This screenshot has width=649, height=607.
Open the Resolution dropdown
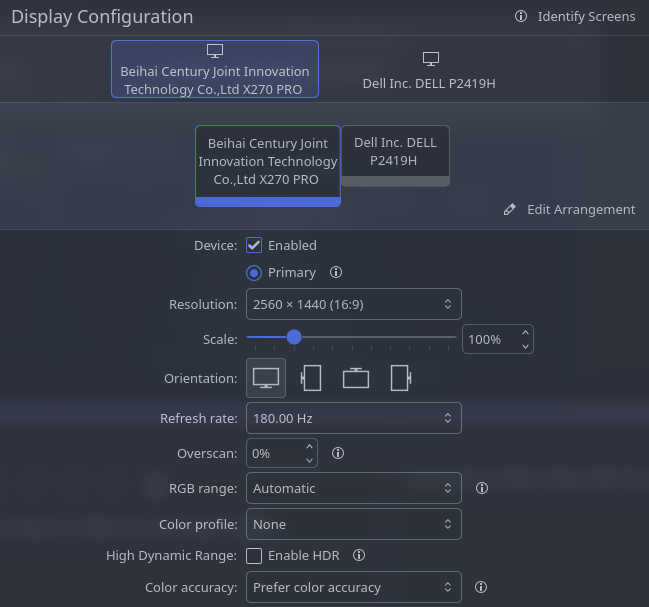click(353, 304)
